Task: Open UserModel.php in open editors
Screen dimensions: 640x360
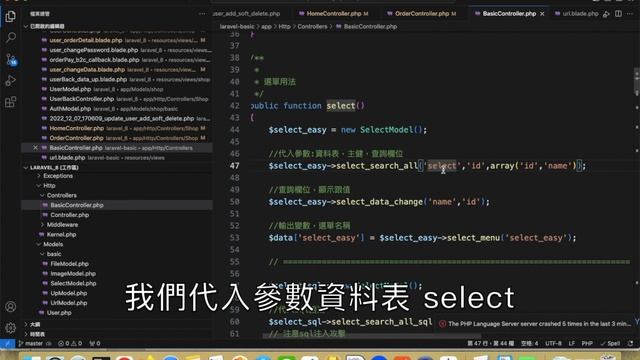Action: pyautogui.click(x=70, y=89)
